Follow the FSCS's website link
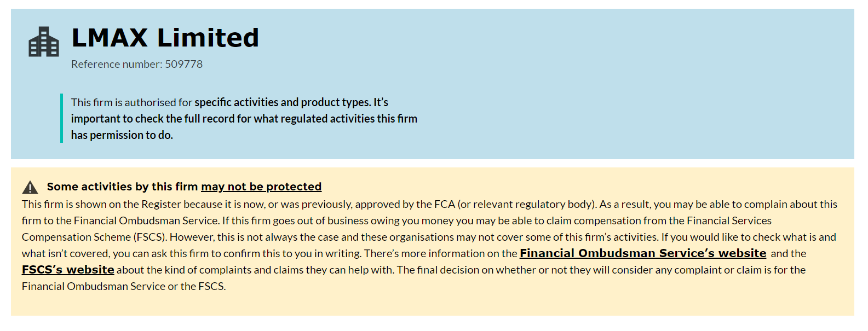868x331 pixels. 68,270
